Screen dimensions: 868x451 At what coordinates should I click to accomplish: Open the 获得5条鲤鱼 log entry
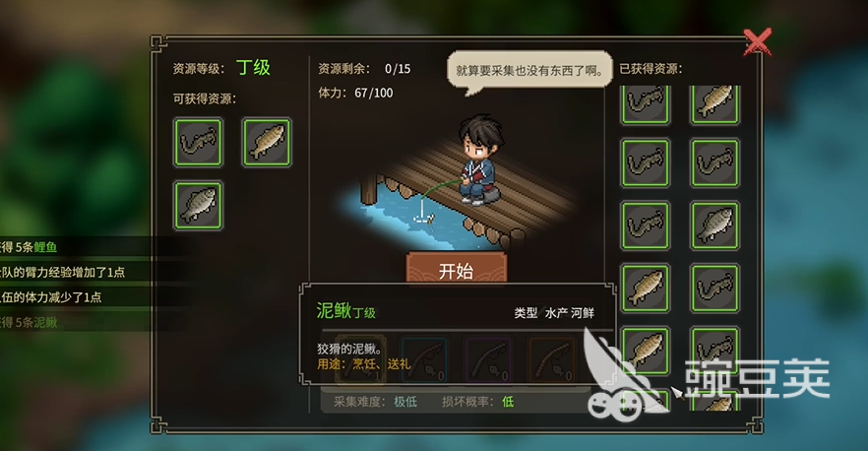[29, 247]
